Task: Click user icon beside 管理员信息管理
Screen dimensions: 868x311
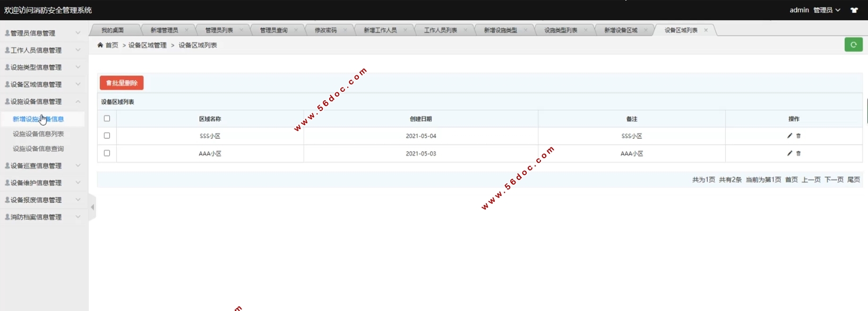Action: tap(7, 33)
